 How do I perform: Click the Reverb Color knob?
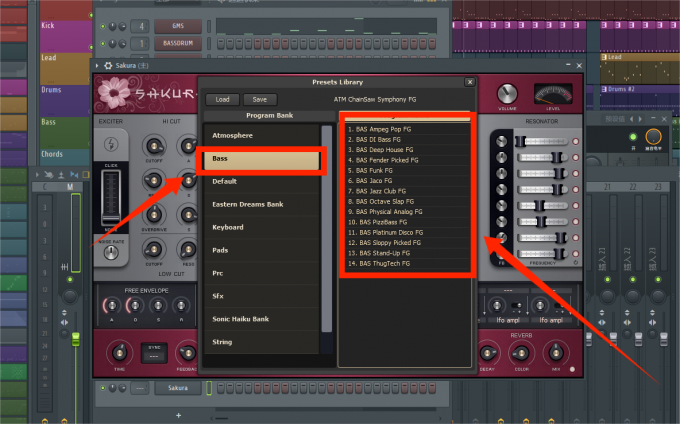pos(521,353)
